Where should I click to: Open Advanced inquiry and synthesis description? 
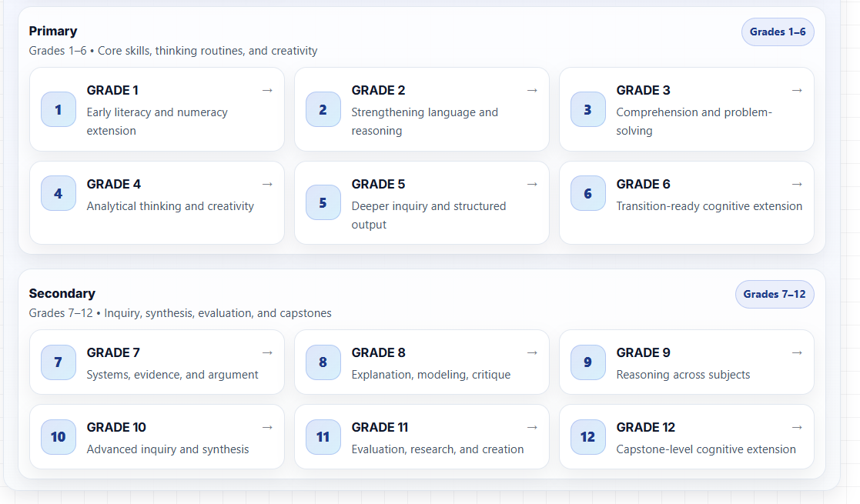168,449
